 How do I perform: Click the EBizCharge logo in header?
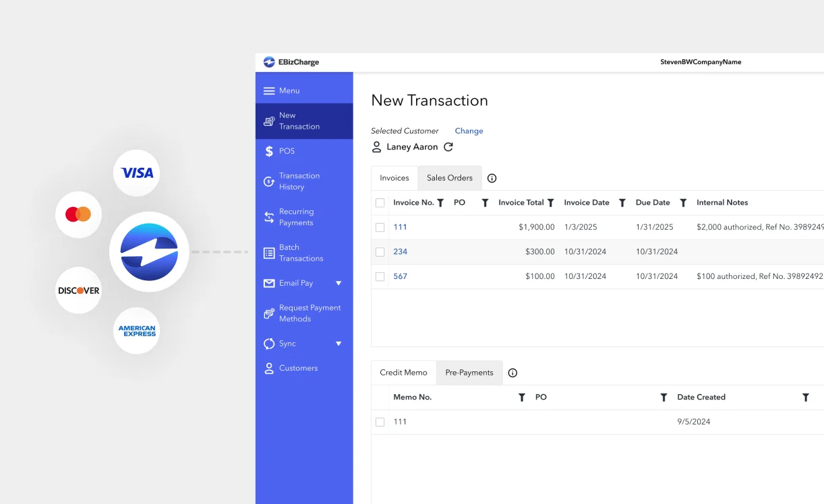(x=291, y=62)
